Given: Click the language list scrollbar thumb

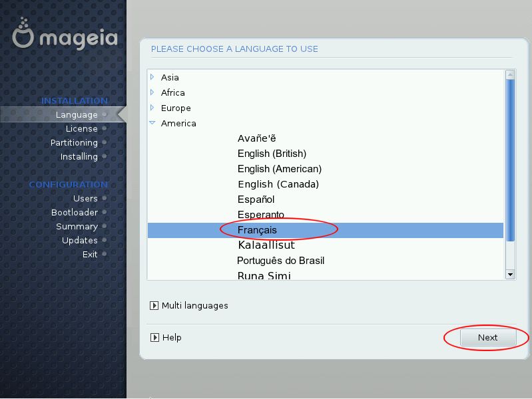Looking at the screenshot, I should [510, 160].
